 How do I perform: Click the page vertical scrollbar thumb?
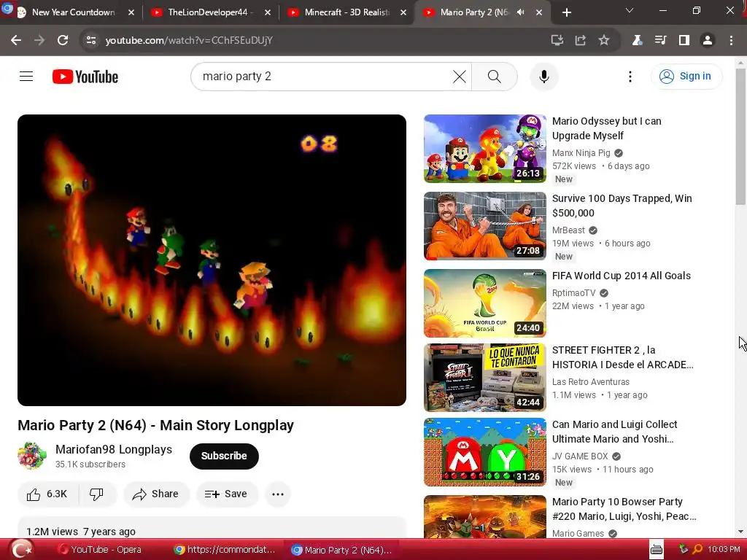click(x=740, y=137)
